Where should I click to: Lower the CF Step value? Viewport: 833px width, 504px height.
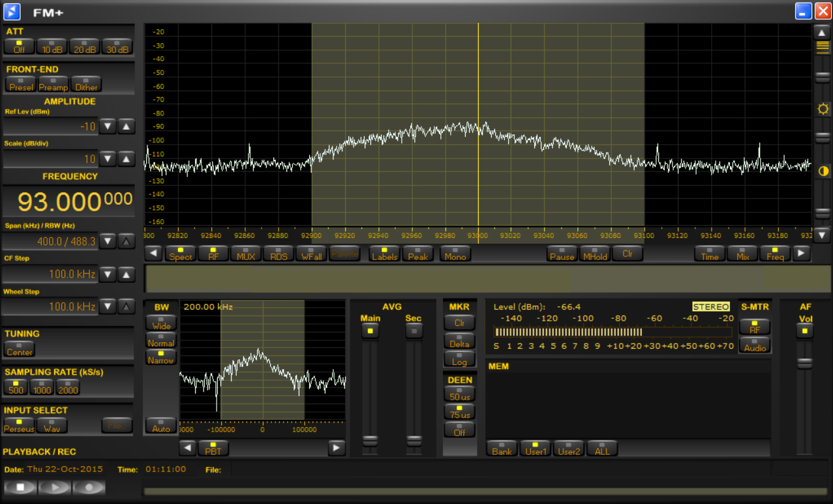pos(108,274)
